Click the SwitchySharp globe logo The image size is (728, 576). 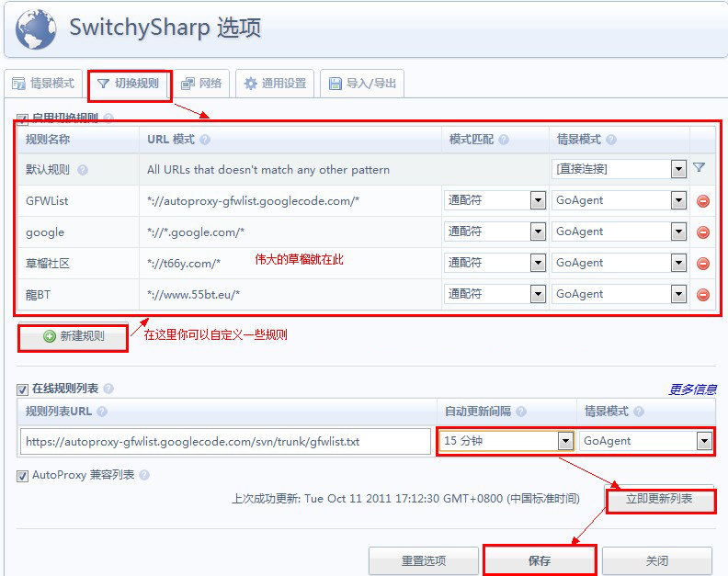tap(36, 28)
